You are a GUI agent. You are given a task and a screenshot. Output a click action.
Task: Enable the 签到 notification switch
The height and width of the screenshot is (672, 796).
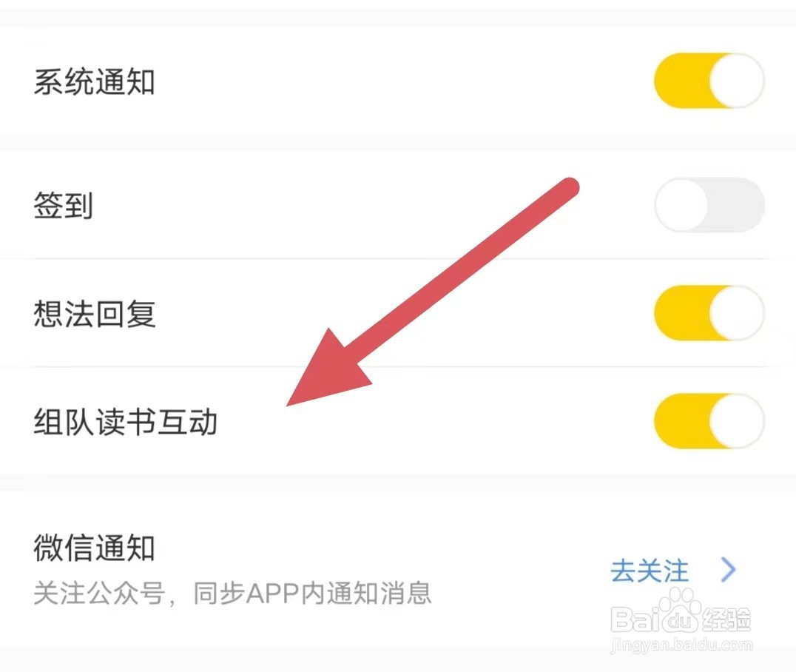(x=709, y=205)
